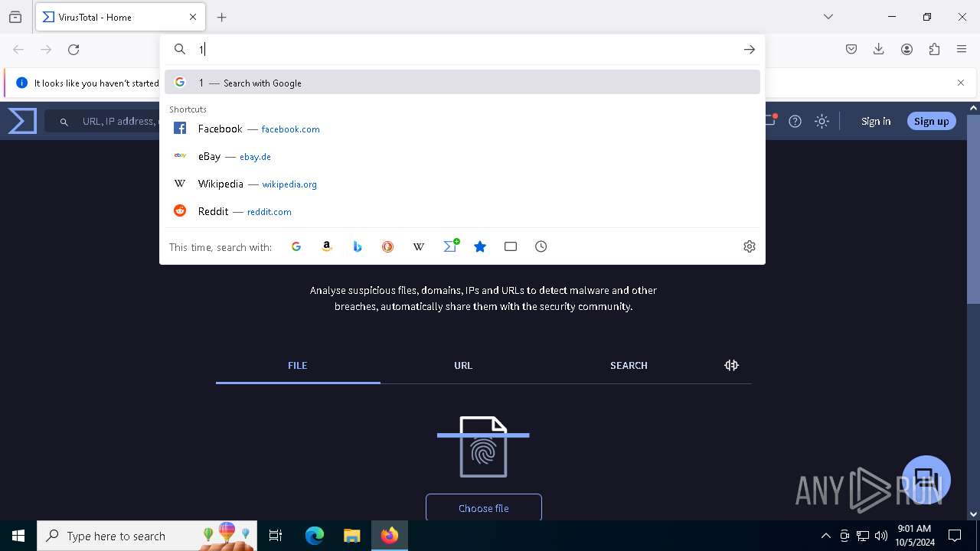The image size is (980, 551).
Task: Search this time with Google
Action: [x=296, y=246]
